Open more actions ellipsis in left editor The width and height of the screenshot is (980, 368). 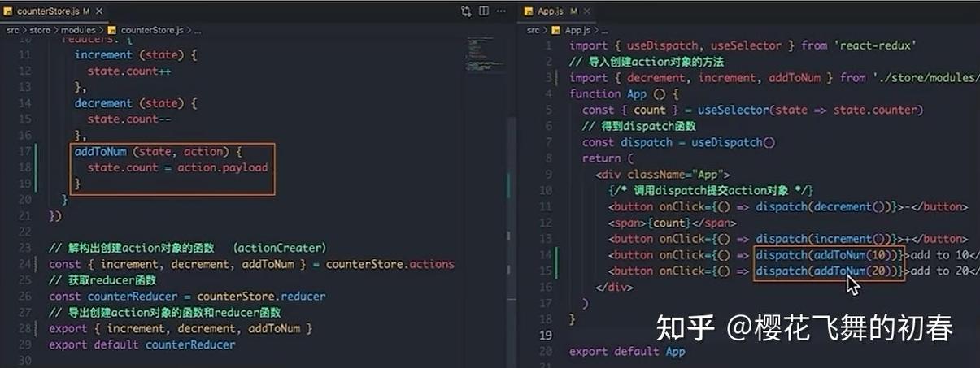[502, 11]
